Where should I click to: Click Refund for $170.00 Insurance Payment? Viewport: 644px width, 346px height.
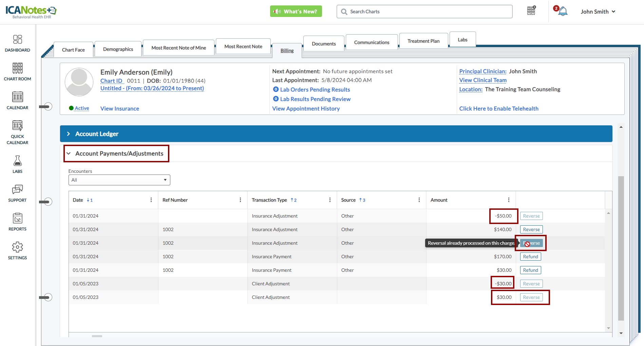(x=530, y=257)
